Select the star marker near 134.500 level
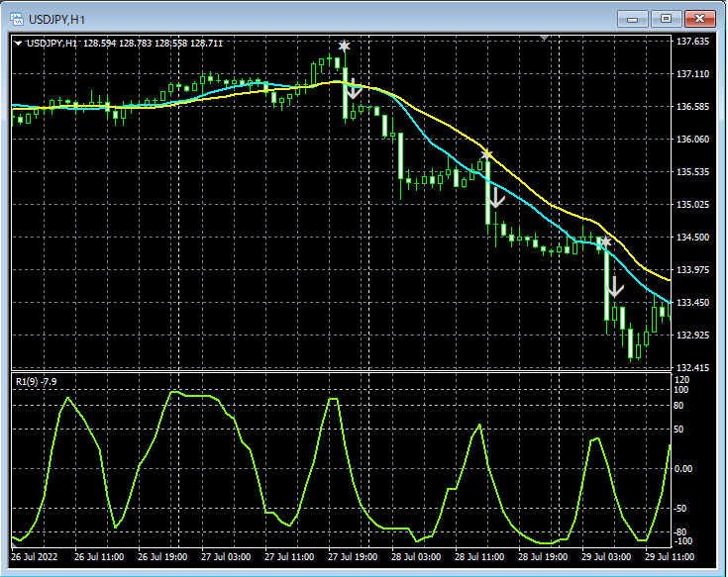728x577 pixels. [605, 241]
